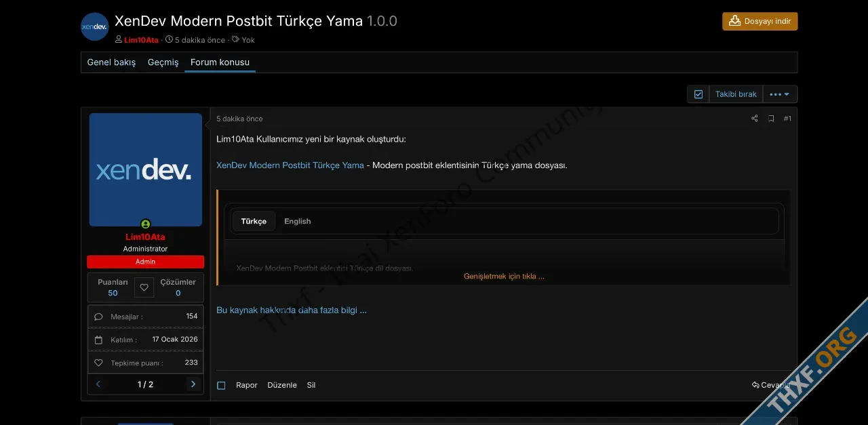Open the Genel bakış tab
868x425 pixels.
pos(111,62)
